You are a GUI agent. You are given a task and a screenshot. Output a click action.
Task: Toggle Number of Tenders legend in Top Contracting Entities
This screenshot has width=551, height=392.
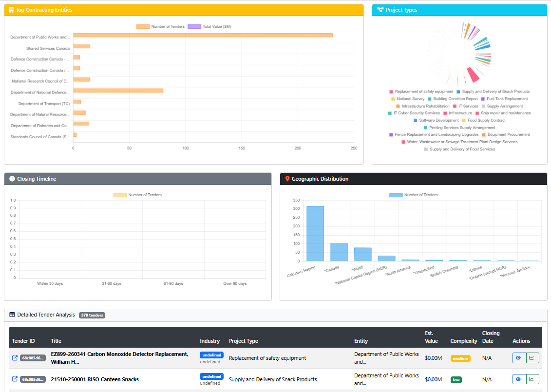pyautogui.click(x=160, y=26)
